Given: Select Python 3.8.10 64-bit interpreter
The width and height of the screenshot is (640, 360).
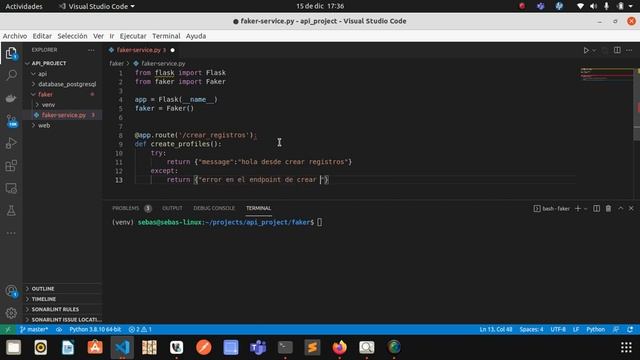Looking at the screenshot, I should [x=95, y=329].
